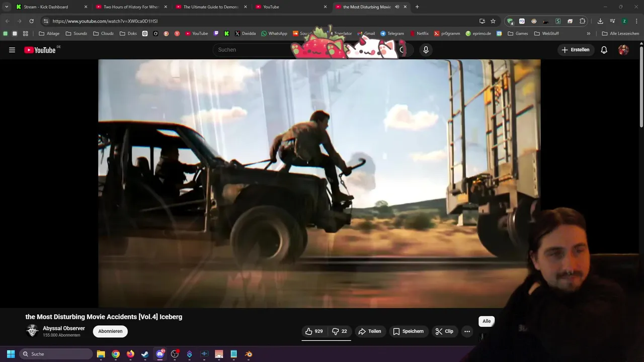Open the WhatsApp bookmark

274,34
